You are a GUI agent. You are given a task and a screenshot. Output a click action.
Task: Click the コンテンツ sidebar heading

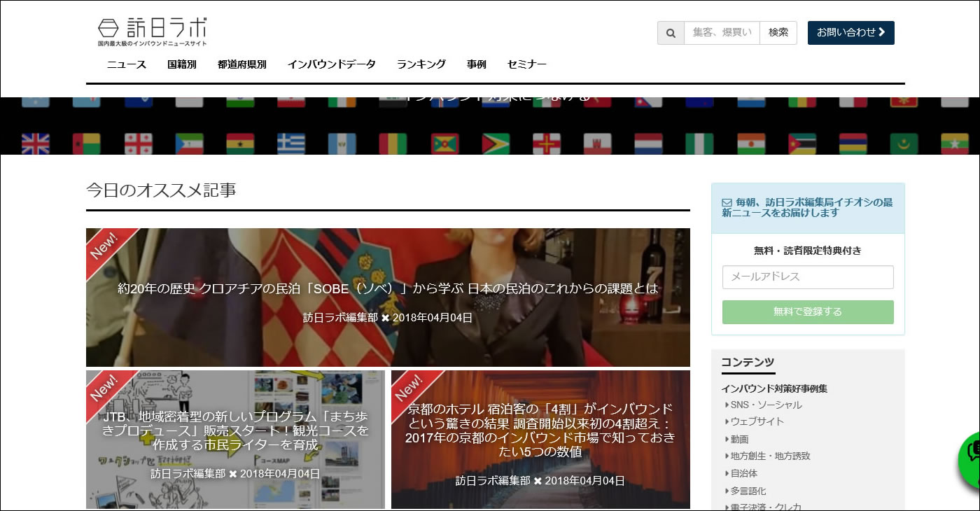(x=748, y=363)
